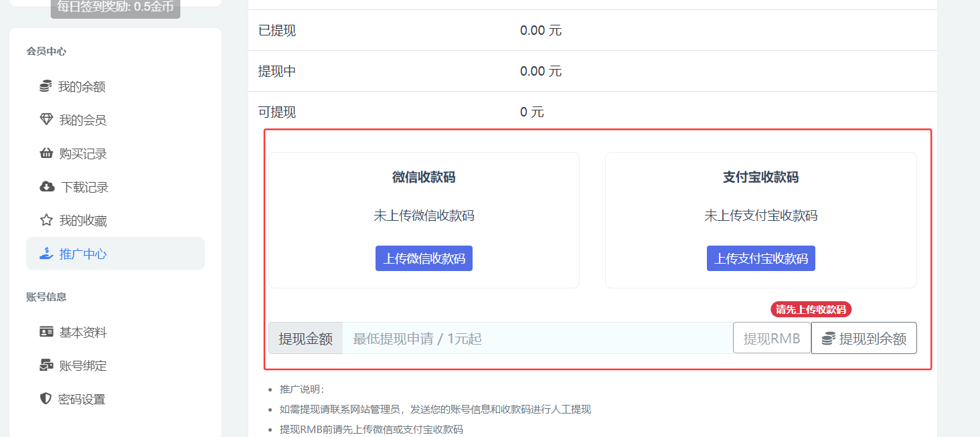Click the 账号绑定 sidebar icon
The image size is (980, 437).
(x=46, y=365)
